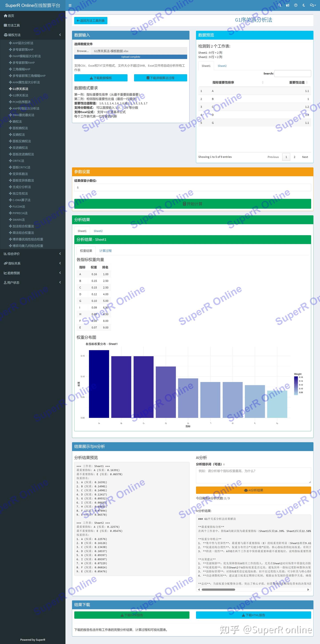The image size is (320, 644).
Task: Expand the 指标关系 menu chevron
Action: (60, 263)
